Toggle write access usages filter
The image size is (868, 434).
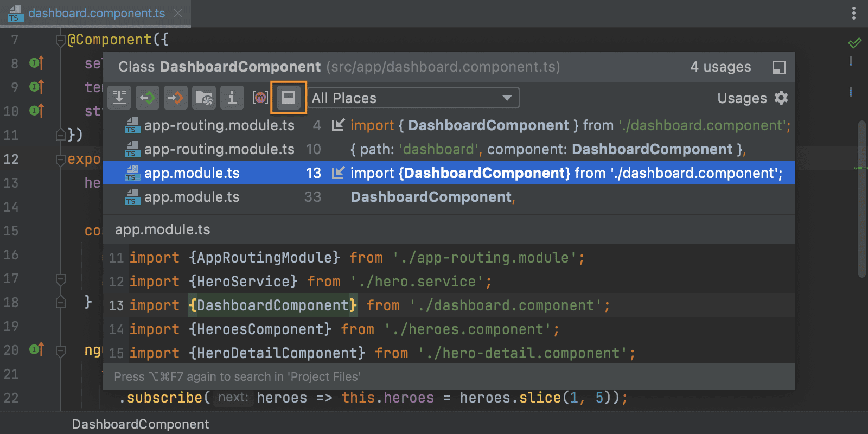tap(176, 98)
